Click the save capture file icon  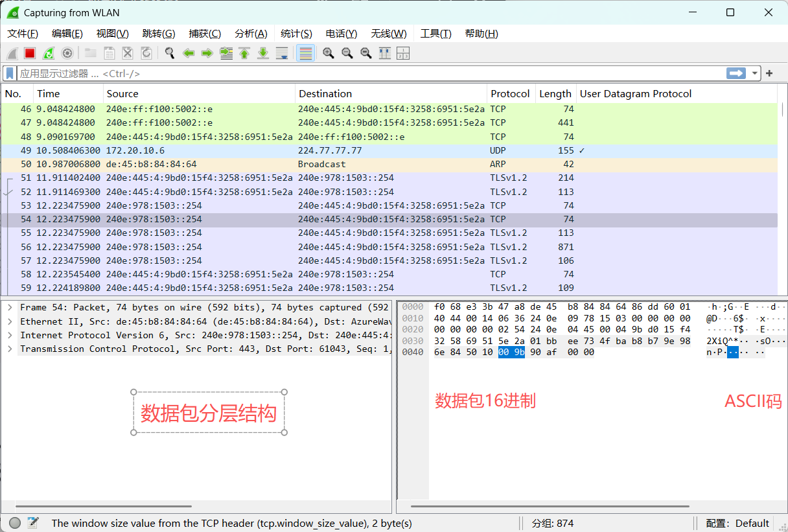click(110, 53)
